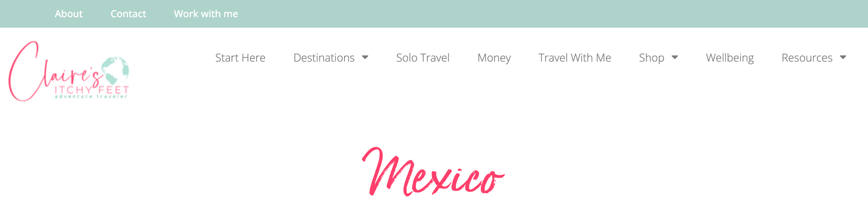Click the Mexico page heading
868x207 pixels.
(433, 172)
